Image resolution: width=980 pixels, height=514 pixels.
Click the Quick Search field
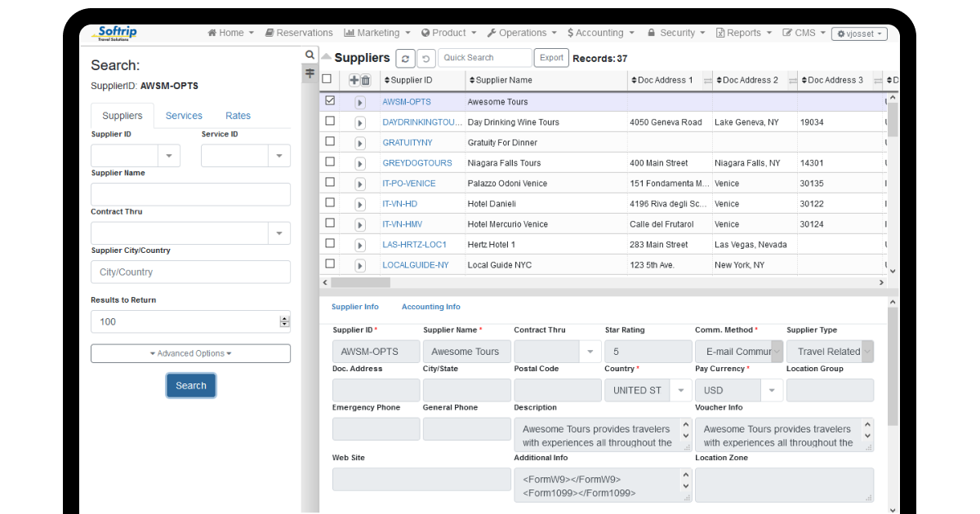pyautogui.click(x=485, y=58)
